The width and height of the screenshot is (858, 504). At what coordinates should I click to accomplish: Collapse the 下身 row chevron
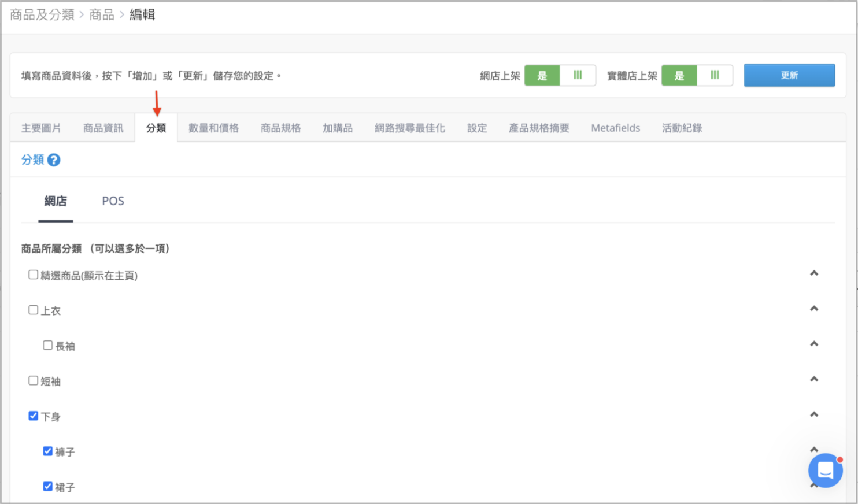pos(814,414)
